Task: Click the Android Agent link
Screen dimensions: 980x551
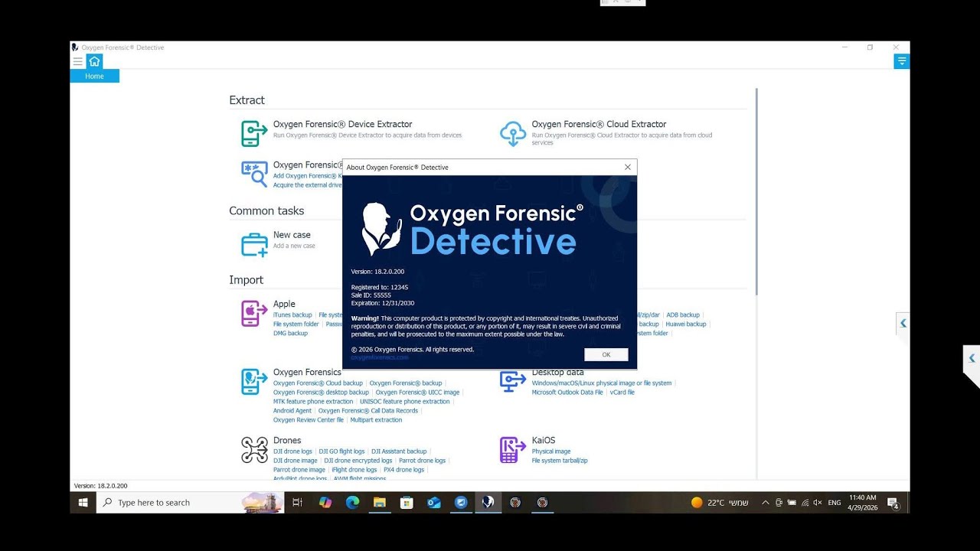Action: click(292, 410)
